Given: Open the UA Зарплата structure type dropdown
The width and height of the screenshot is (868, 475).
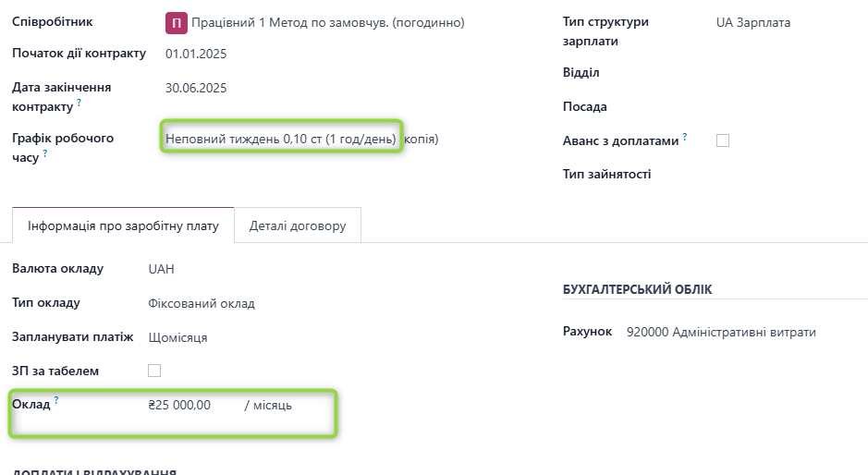Looking at the screenshot, I should pyautogui.click(x=753, y=22).
